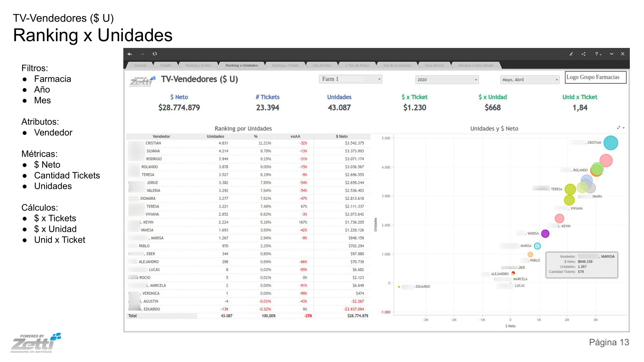Collapse toolbar with the chevron icon
The width and height of the screenshot is (644, 362).
click(x=611, y=54)
